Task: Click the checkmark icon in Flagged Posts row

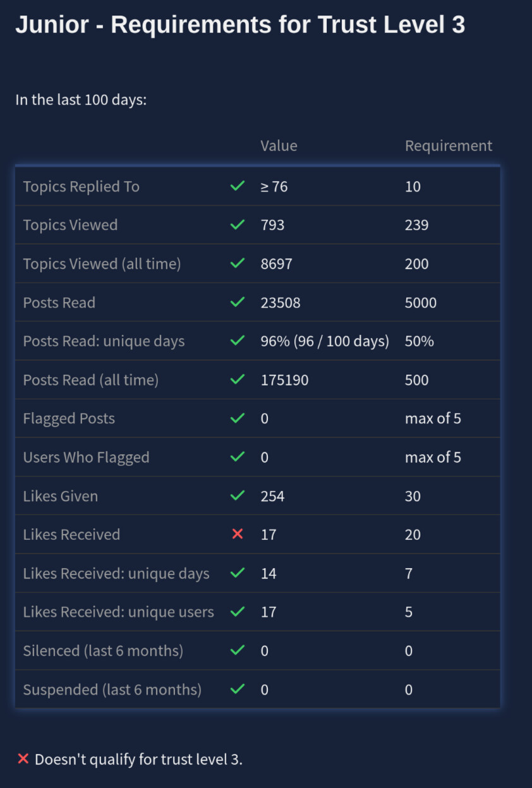Action: point(238,418)
